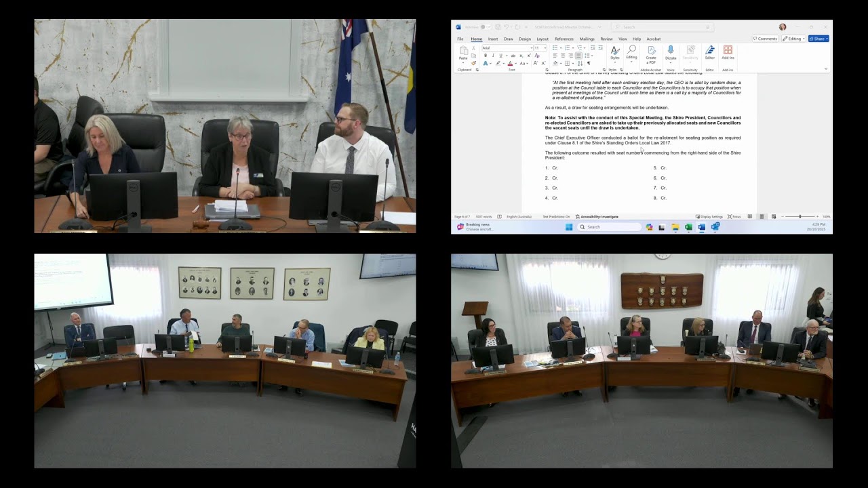
Task: Open the Styles gallery icon
Action: click(615, 50)
